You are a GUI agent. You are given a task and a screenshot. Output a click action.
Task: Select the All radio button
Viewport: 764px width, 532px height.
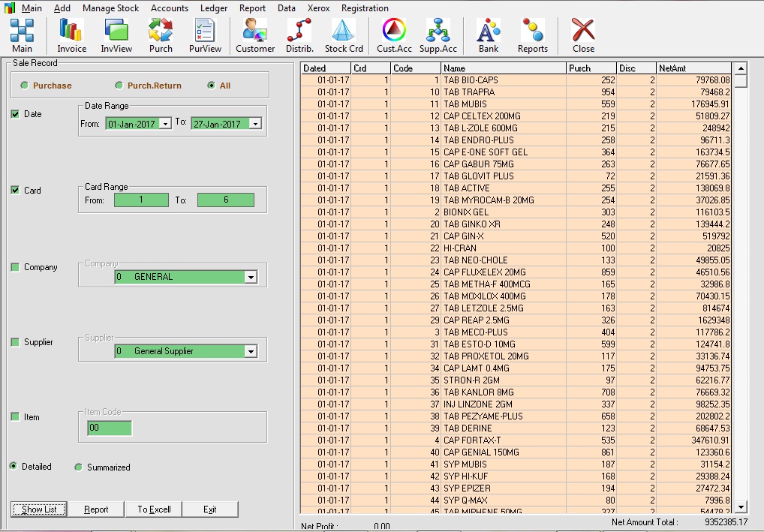coord(211,86)
